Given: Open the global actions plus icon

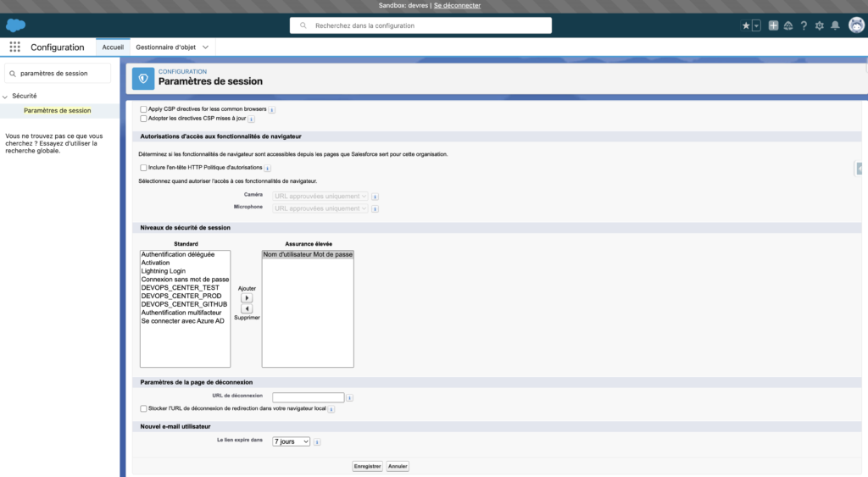Looking at the screenshot, I should (x=773, y=25).
